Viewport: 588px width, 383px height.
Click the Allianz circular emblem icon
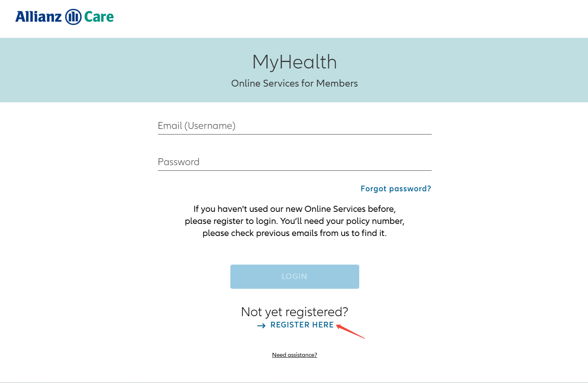point(73,17)
